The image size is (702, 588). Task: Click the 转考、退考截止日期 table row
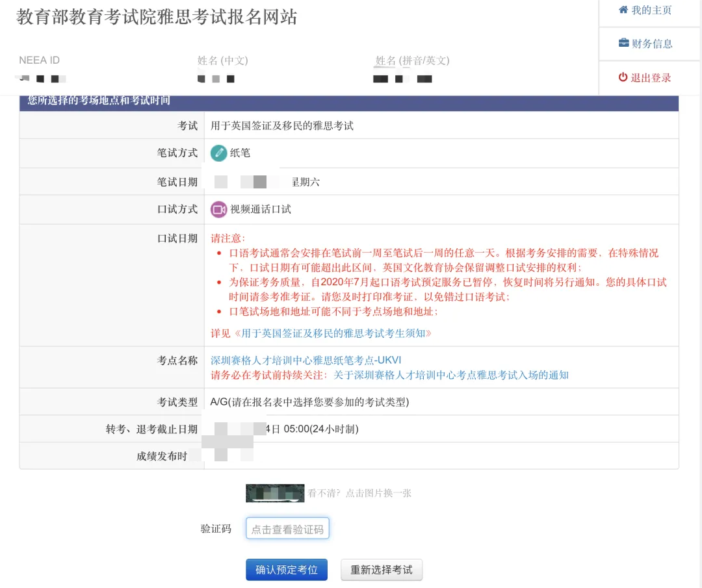coord(286,429)
